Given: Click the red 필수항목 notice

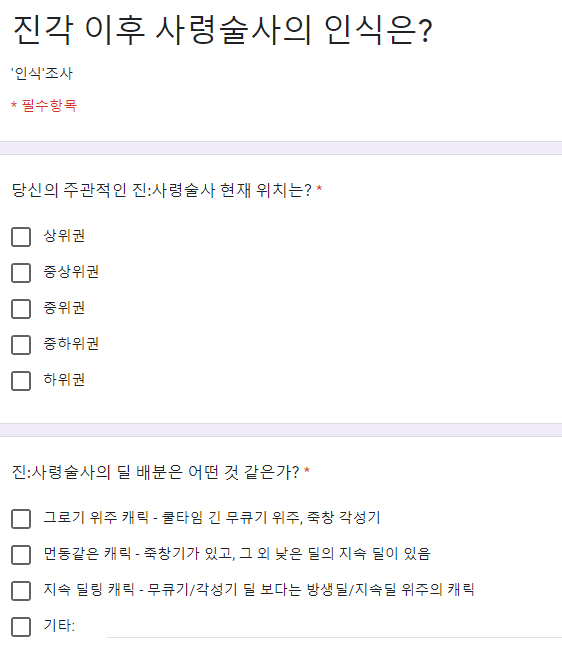Looking at the screenshot, I should click(44, 105).
